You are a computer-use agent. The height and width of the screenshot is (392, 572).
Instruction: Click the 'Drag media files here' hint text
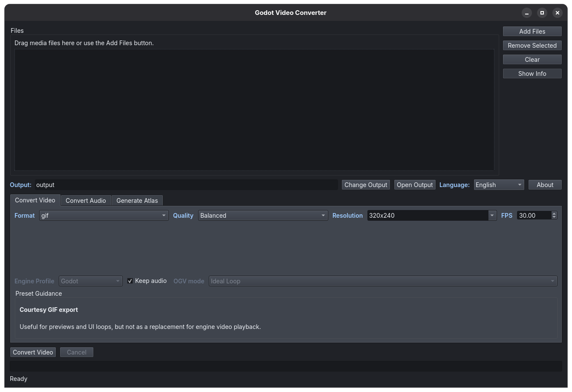click(84, 43)
